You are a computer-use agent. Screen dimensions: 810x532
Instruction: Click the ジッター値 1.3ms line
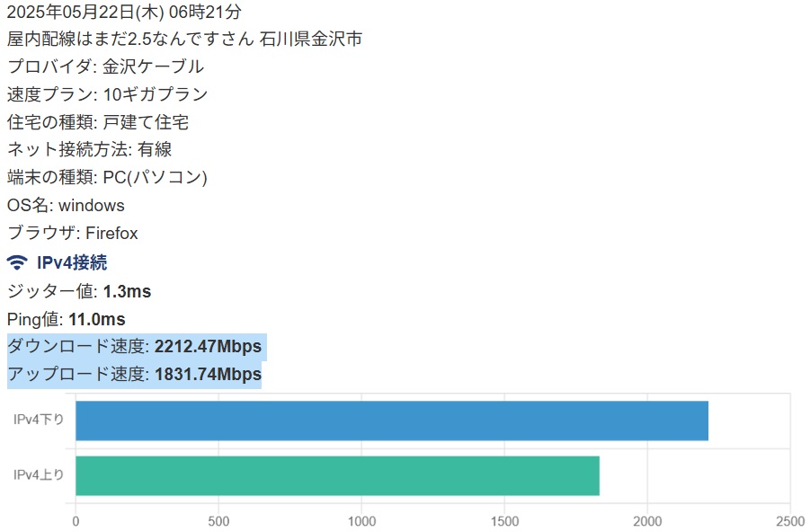point(79,291)
